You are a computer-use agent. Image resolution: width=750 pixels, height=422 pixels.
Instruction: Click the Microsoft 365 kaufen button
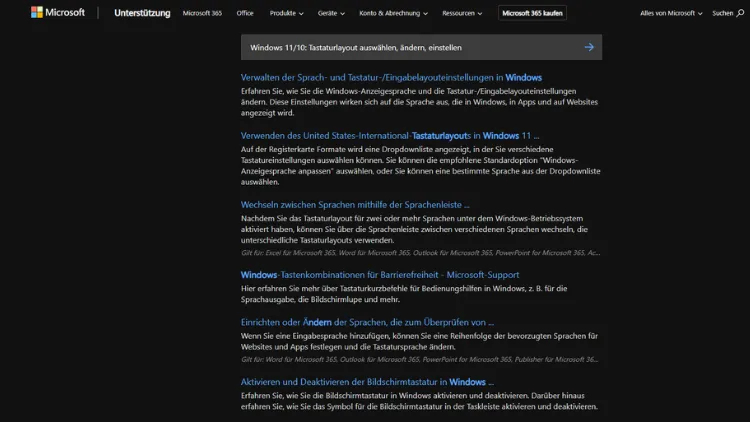532,13
